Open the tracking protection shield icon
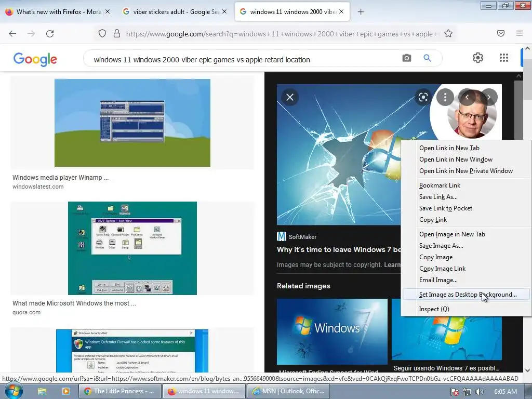Image resolution: width=532 pixels, height=399 pixels. (x=102, y=33)
